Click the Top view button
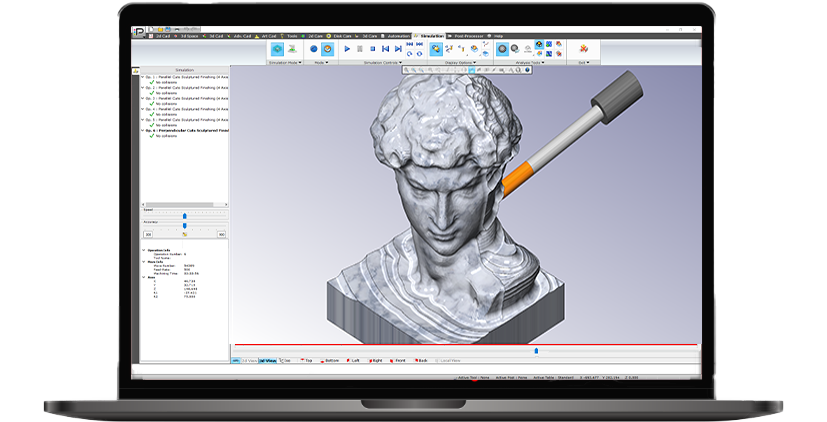The height and width of the screenshot is (422, 827). (x=307, y=360)
